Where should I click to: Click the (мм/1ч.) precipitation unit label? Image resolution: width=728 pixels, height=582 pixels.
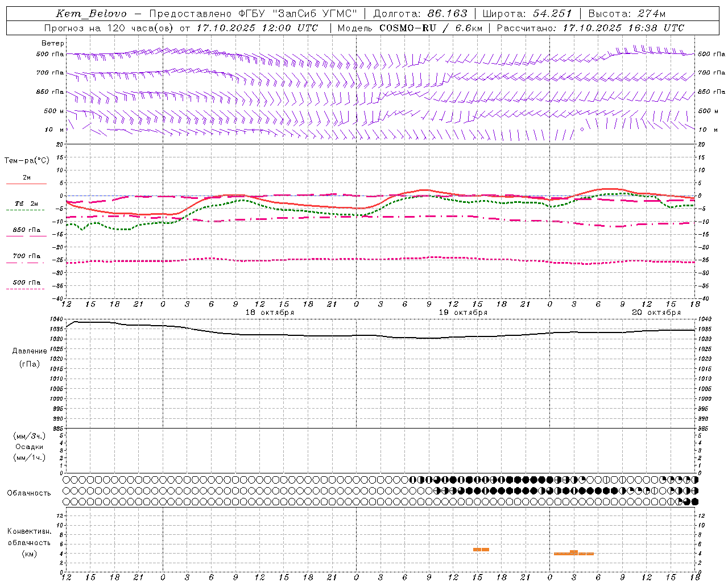(30, 458)
